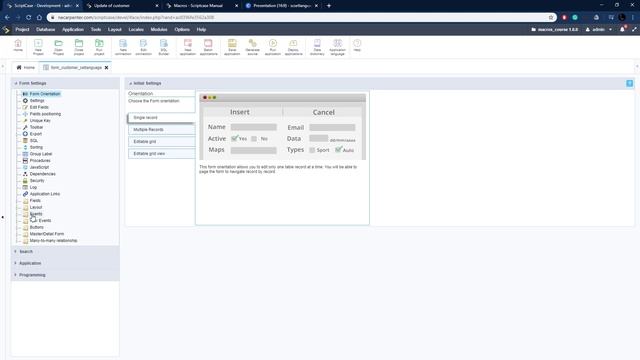
Task: Open the Database menu
Action: 45,29
